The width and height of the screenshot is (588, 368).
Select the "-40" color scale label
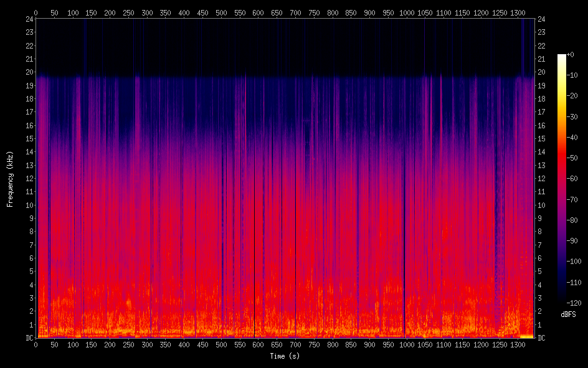point(572,138)
